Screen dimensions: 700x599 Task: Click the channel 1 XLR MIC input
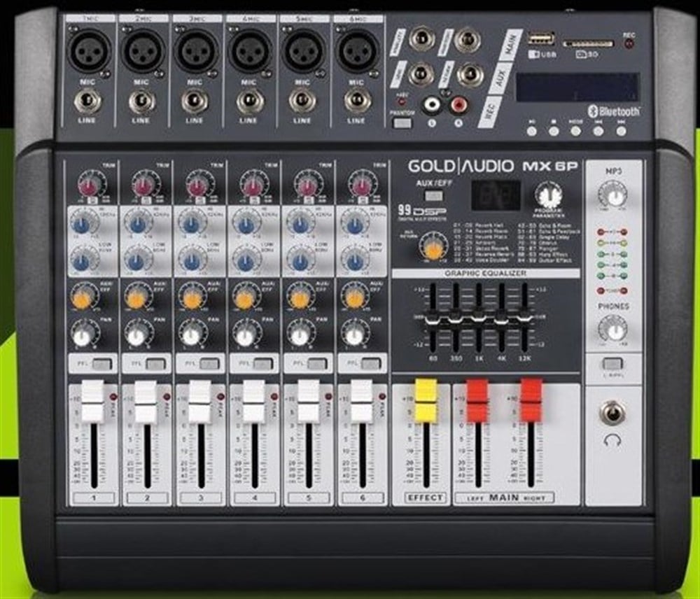pos(88,50)
